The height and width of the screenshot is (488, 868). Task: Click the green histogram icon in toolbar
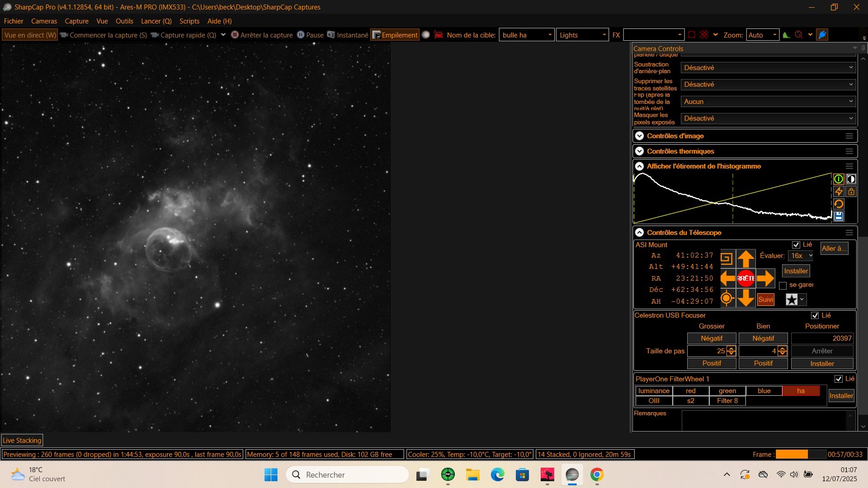[x=786, y=35]
